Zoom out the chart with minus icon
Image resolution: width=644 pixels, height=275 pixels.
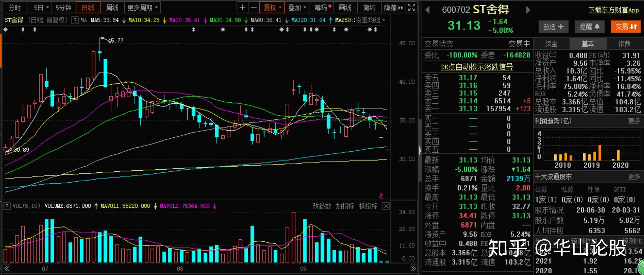tap(254, 8)
